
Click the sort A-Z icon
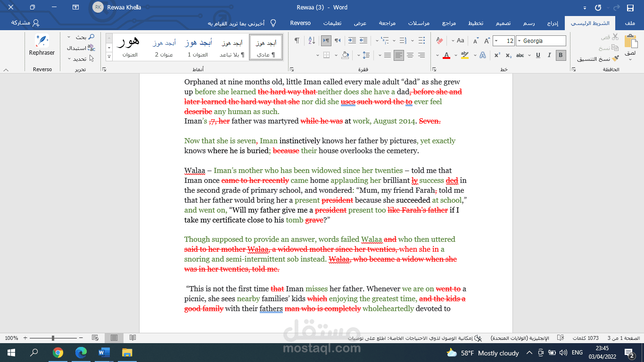(x=311, y=41)
